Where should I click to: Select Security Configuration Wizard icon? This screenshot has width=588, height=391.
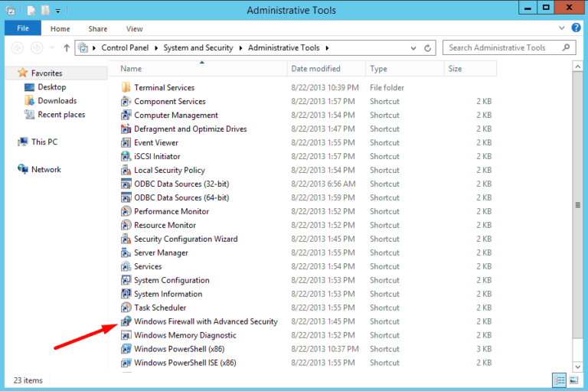pos(126,239)
